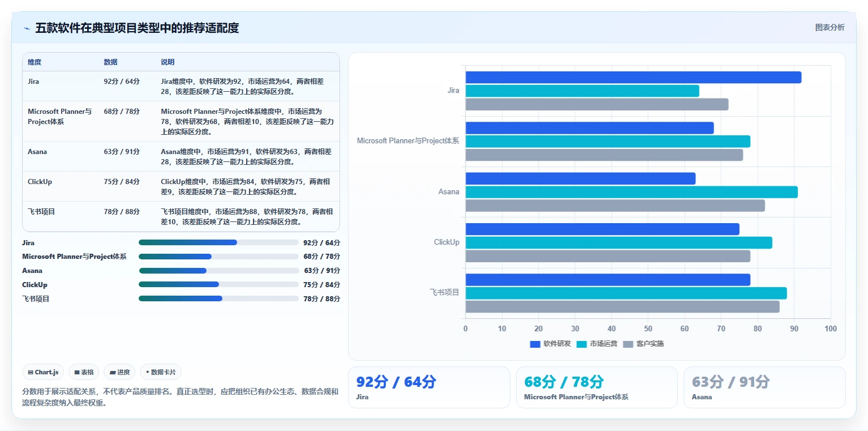868x431 pixels.
Task: Select the 进度 chip
Action: tap(119, 372)
